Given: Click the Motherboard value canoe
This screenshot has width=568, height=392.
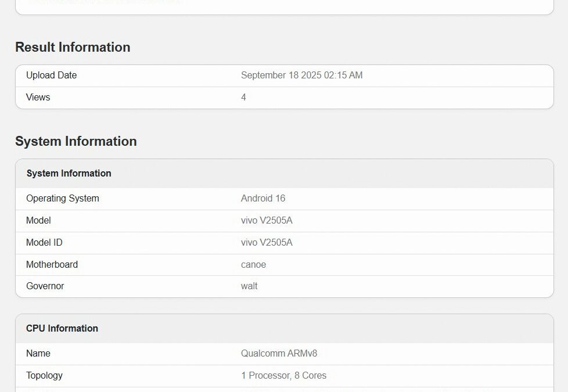Looking at the screenshot, I should [x=253, y=264].
